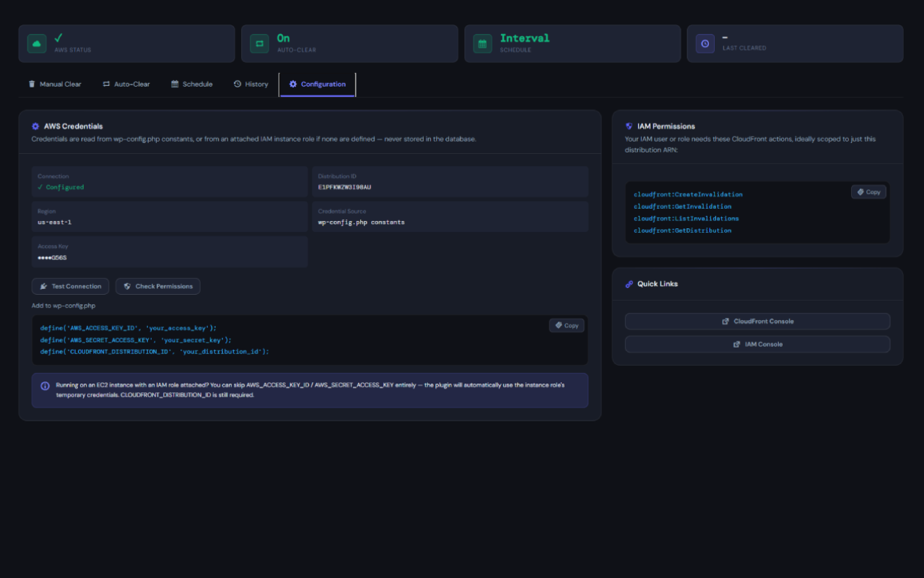The height and width of the screenshot is (578, 924).
Task: Click the AWS Status summary card
Action: tap(127, 43)
